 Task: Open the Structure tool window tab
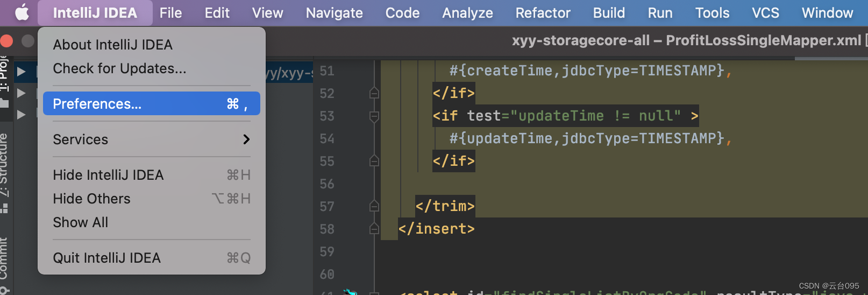tap(5, 172)
